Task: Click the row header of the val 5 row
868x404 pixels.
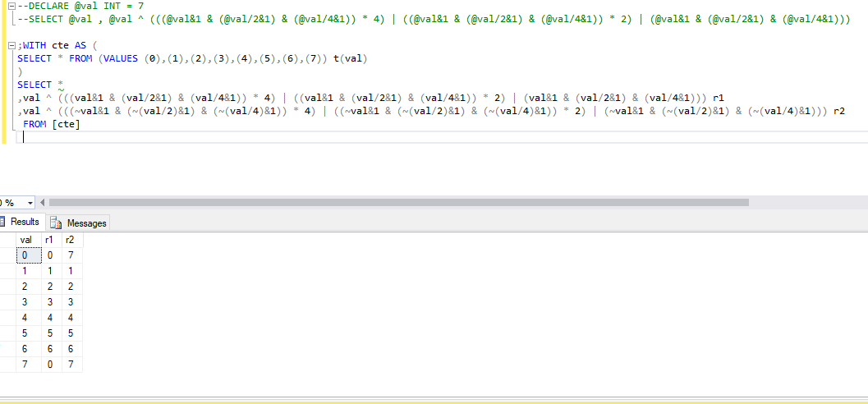Action: pyautogui.click(x=7, y=333)
